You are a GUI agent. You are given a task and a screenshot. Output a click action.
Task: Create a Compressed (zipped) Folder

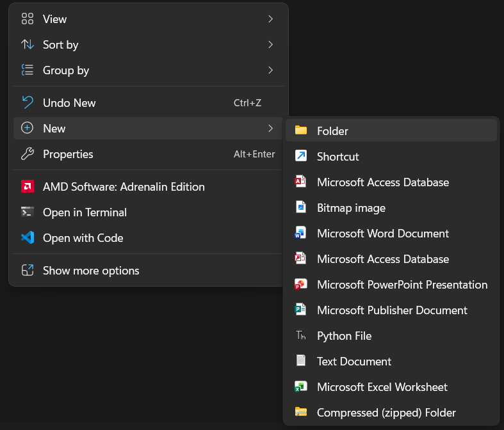tap(391, 412)
